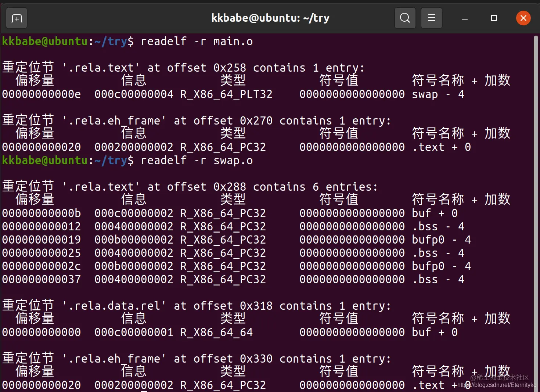Click the R_X86_64_PLT32 relocation type
The height and width of the screenshot is (392, 540).
coord(226,94)
